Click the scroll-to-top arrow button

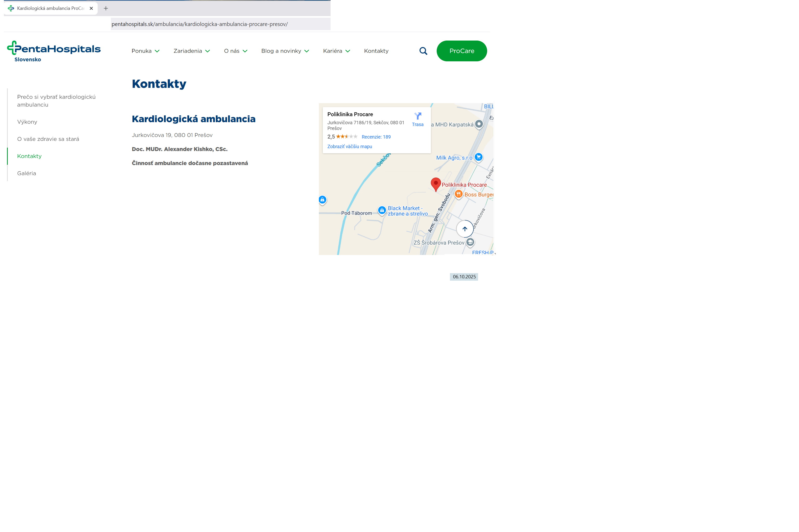click(465, 229)
